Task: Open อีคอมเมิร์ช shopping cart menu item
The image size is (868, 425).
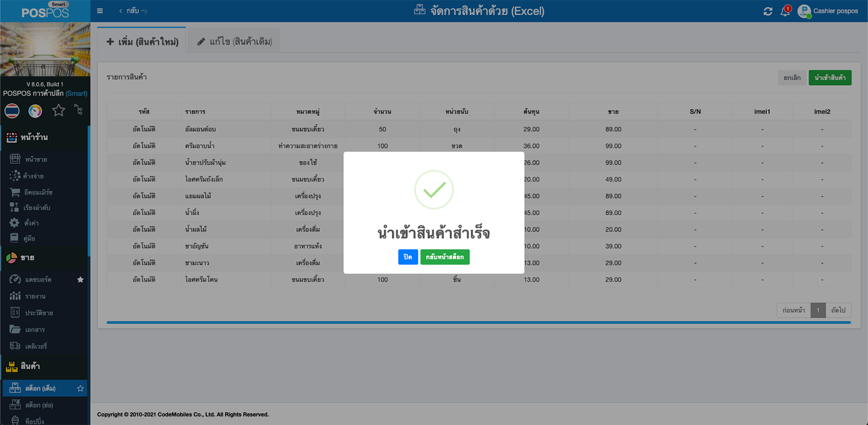Action: [x=38, y=192]
